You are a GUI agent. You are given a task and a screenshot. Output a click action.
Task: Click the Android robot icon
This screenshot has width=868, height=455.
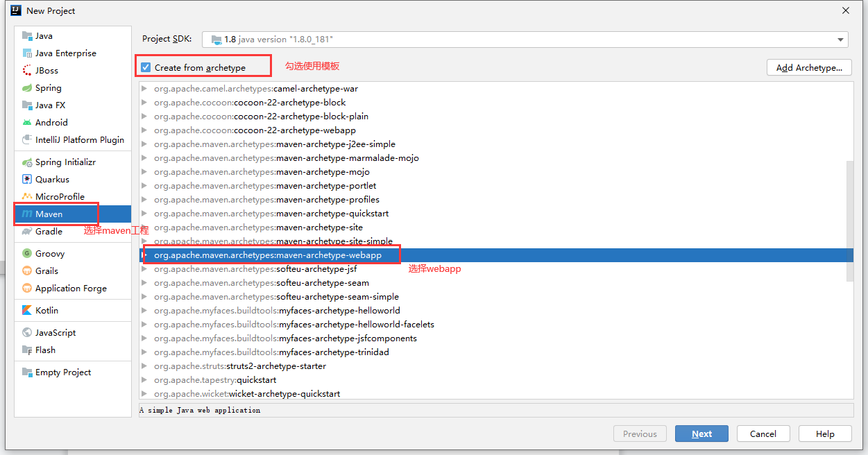tap(27, 123)
